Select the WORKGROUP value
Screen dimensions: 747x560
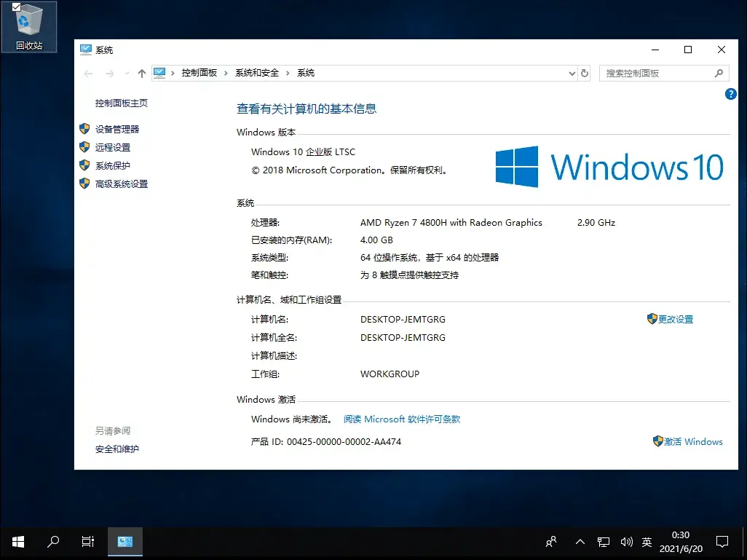(x=390, y=374)
